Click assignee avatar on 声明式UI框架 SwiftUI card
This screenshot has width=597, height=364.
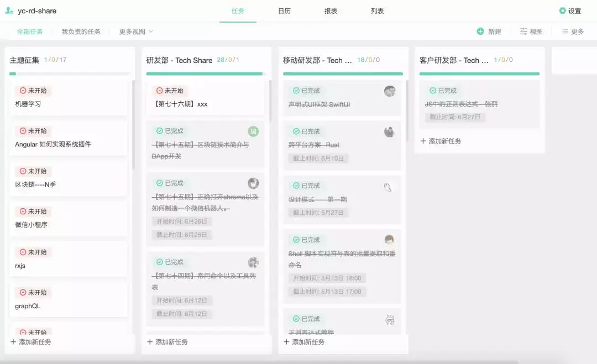390,91
